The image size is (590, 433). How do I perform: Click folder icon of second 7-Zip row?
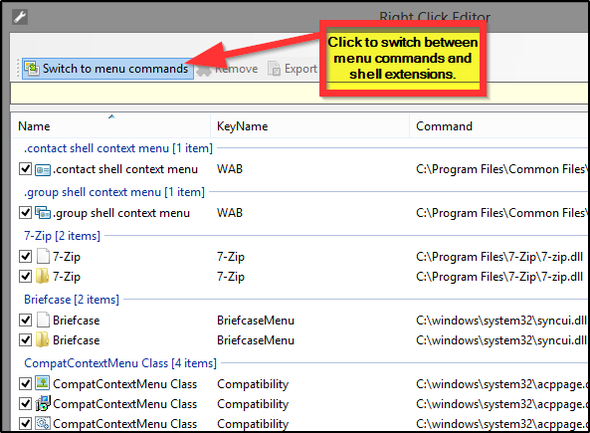(42, 276)
